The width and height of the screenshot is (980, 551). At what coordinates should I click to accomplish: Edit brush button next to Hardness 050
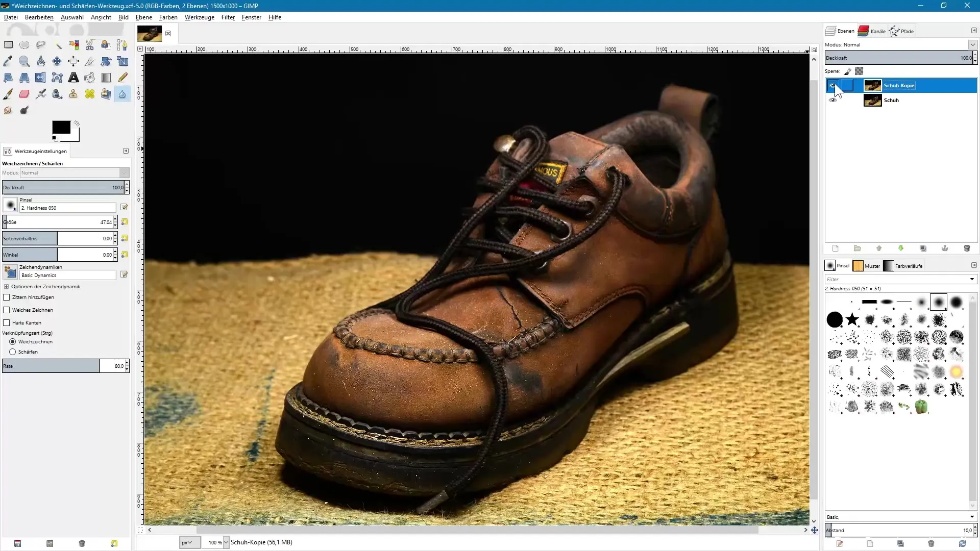[124, 207]
